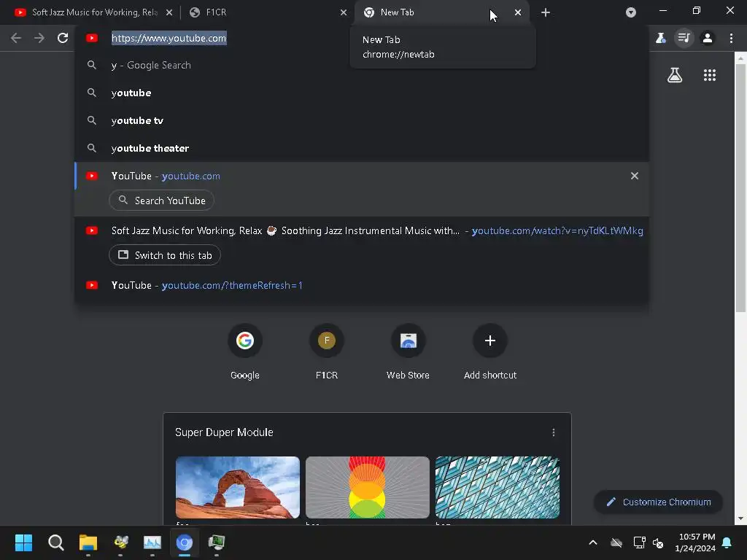The height and width of the screenshot is (560, 747).
Task: Click the scrollbar down arrow
Action: pos(740,518)
